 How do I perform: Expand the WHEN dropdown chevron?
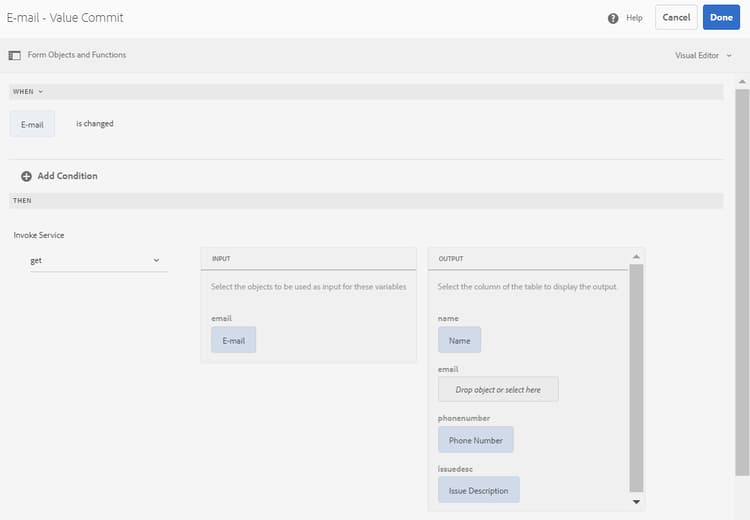coord(41,91)
